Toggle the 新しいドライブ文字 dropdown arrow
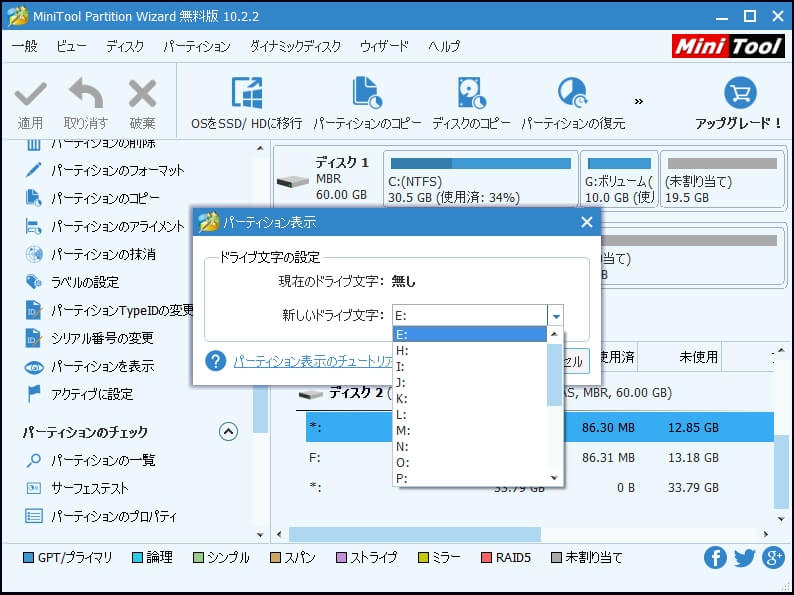The width and height of the screenshot is (794, 595). point(556,316)
